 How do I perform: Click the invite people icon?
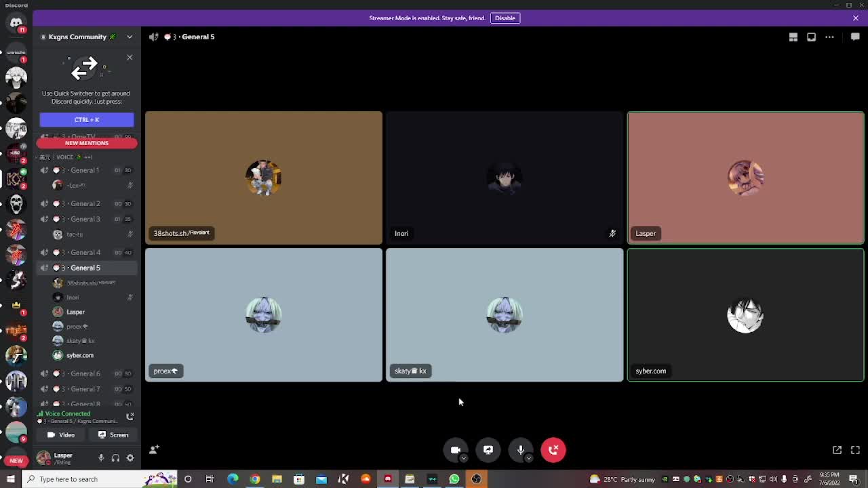(x=154, y=449)
